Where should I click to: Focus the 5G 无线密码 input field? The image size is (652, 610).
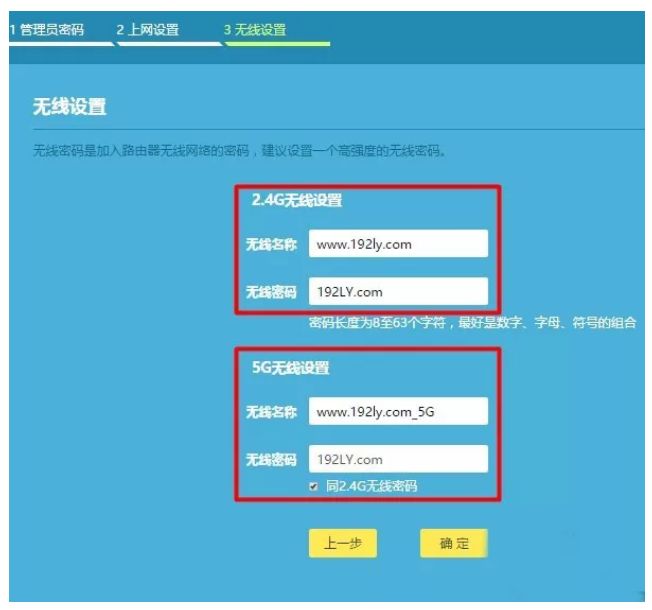[x=397, y=459]
